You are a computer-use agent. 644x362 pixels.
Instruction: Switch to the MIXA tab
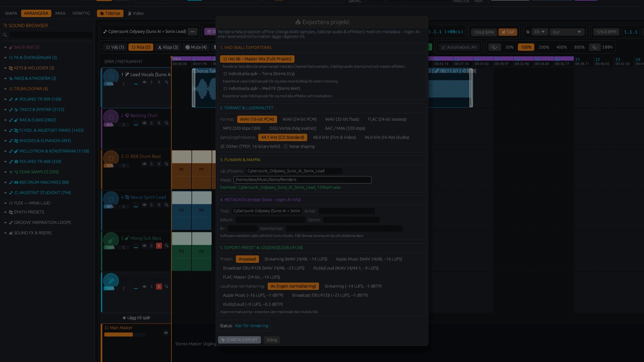(60, 13)
